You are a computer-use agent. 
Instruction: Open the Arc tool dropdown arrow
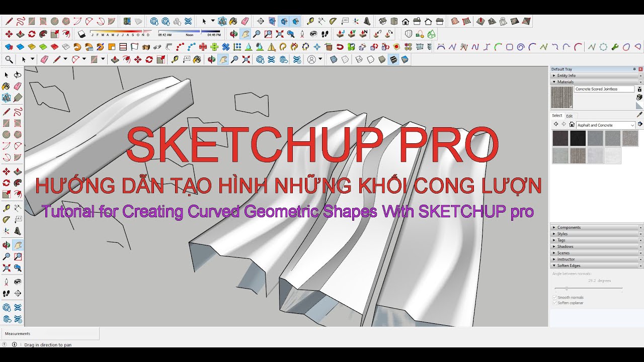click(x=84, y=59)
